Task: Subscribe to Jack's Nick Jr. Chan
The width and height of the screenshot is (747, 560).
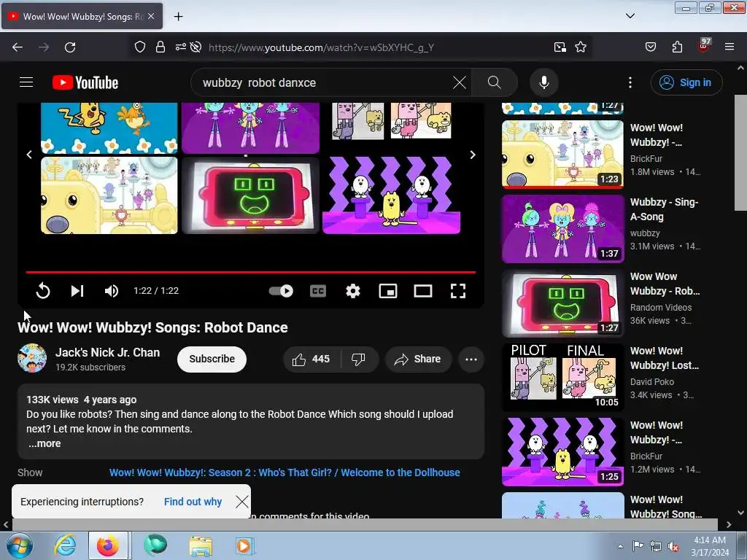Action: point(212,359)
